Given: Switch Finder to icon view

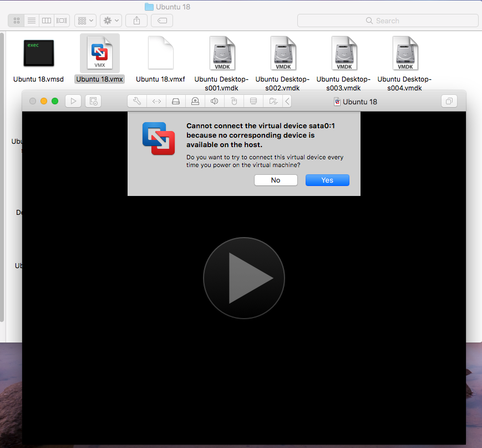Looking at the screenshot, I should pos(16,21).
